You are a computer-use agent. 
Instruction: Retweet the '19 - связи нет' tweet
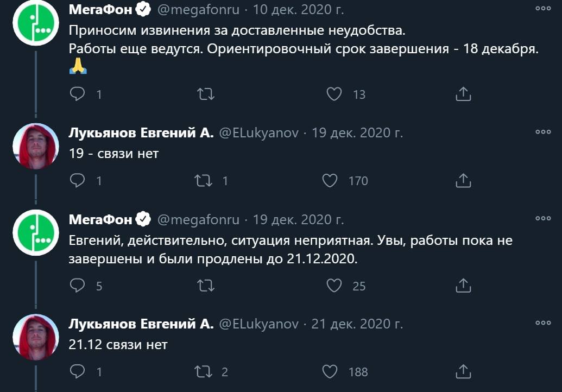(x=203, y=181)
